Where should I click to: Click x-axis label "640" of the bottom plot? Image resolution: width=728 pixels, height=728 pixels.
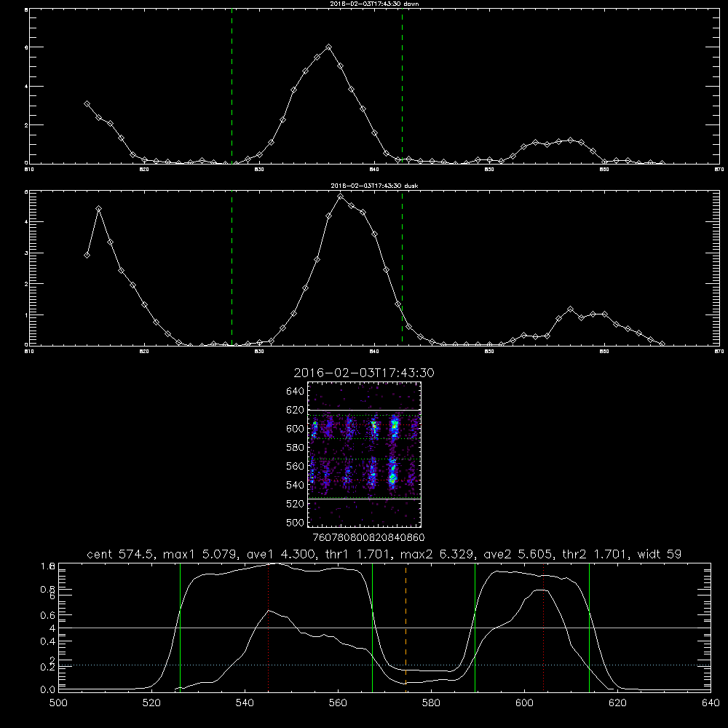click(711, 703)
